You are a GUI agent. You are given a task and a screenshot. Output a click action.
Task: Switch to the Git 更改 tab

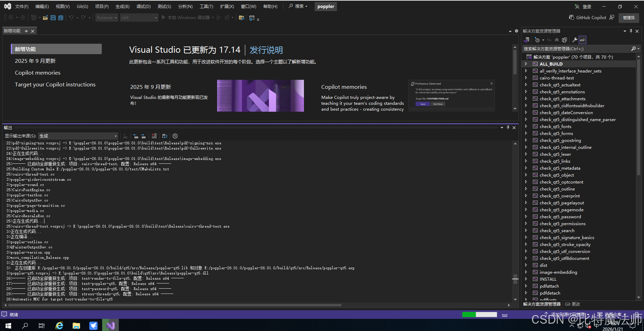[x=572, y=304]
